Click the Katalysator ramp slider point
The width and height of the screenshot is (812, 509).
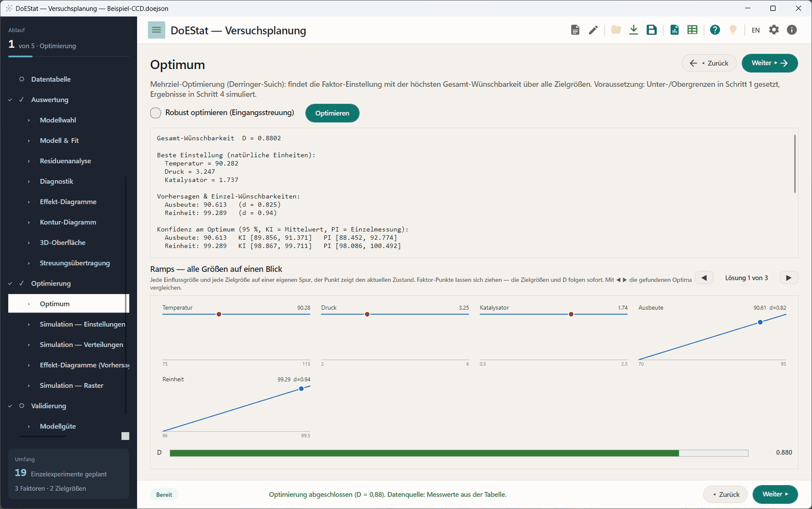pos(571,314)
